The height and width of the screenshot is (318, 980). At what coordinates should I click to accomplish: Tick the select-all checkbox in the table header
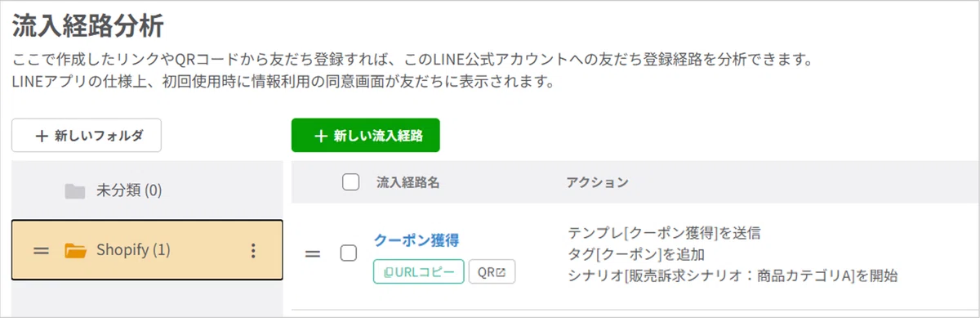click(350, 182)
